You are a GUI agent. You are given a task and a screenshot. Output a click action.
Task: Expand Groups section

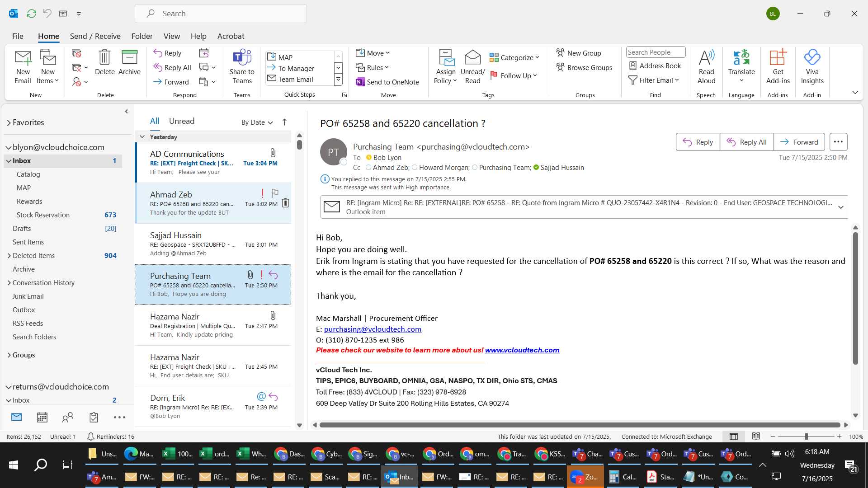[9, 355]
